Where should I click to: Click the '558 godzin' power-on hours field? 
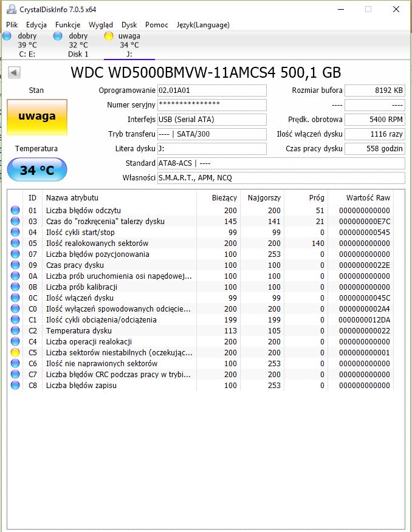[375, 149]
